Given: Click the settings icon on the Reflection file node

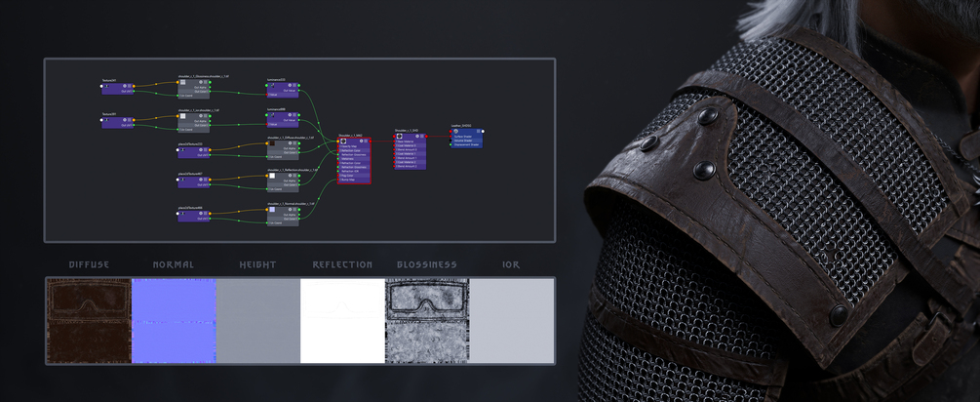Looking at the screenshot, I should coord(290,176).
